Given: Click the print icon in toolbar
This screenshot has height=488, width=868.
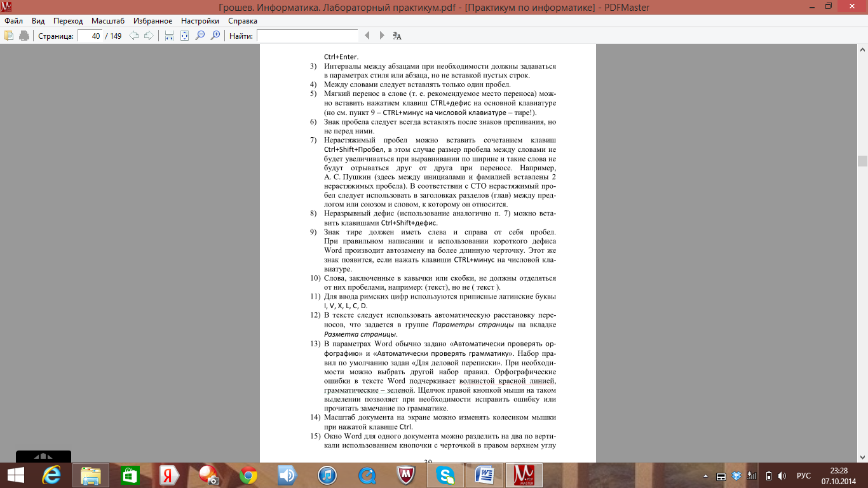Looking at the screenshot, I should [24, 36].
